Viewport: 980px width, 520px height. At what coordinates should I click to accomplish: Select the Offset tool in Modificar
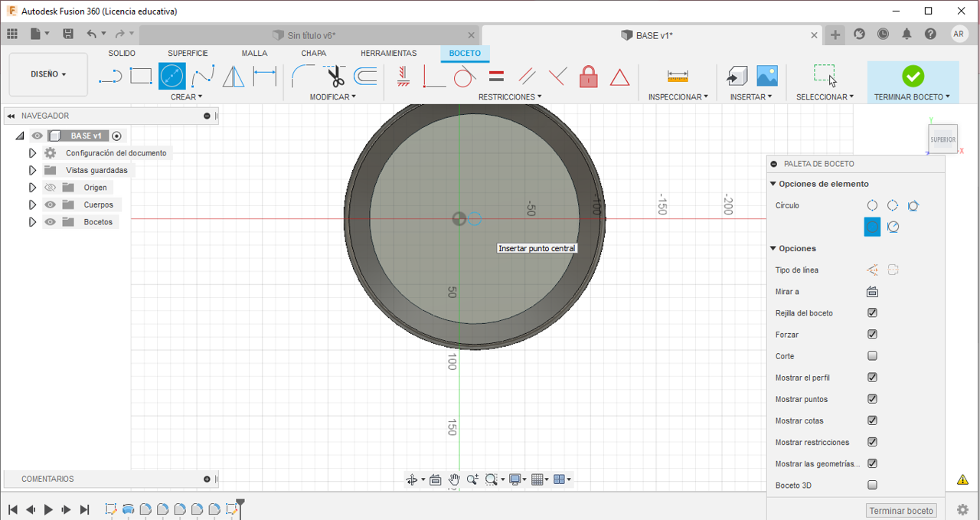[365, 76]
